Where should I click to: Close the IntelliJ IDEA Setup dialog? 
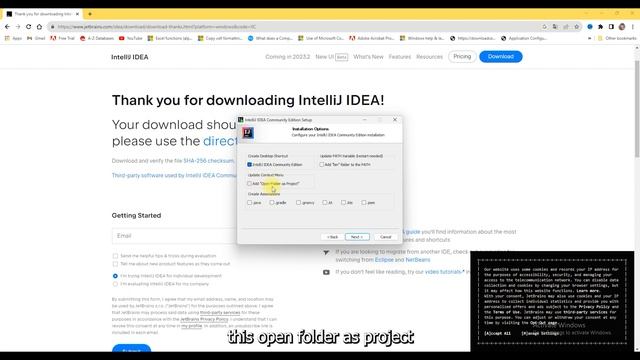[x=395, y=120]
